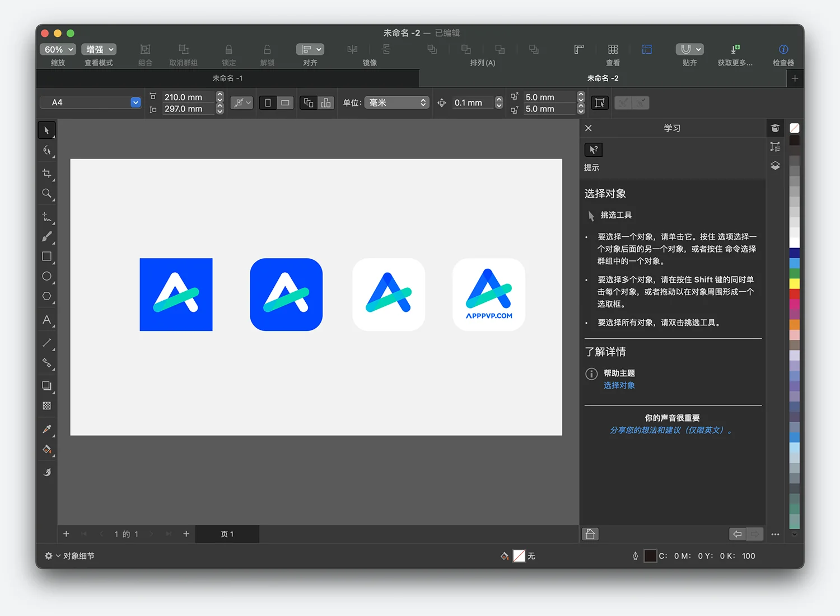The height and width of the screenshot is (616, 840).
Task: Pick the Drop Shadow tool
Action: [x=46, y=386]
